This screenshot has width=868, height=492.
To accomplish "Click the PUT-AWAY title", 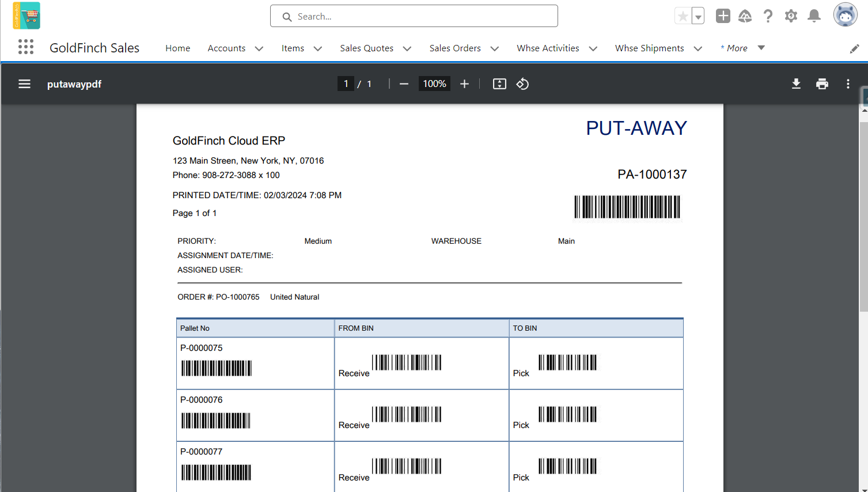I will [x=636, y=128].
